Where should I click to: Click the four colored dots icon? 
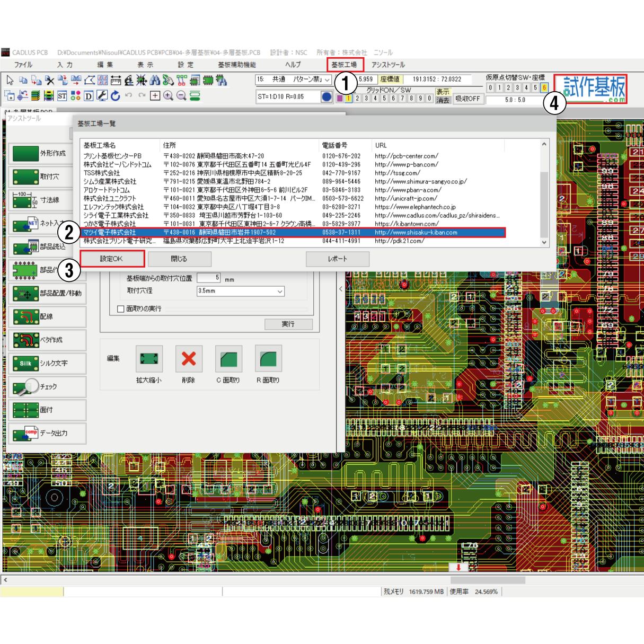click(x=75, y=96)
